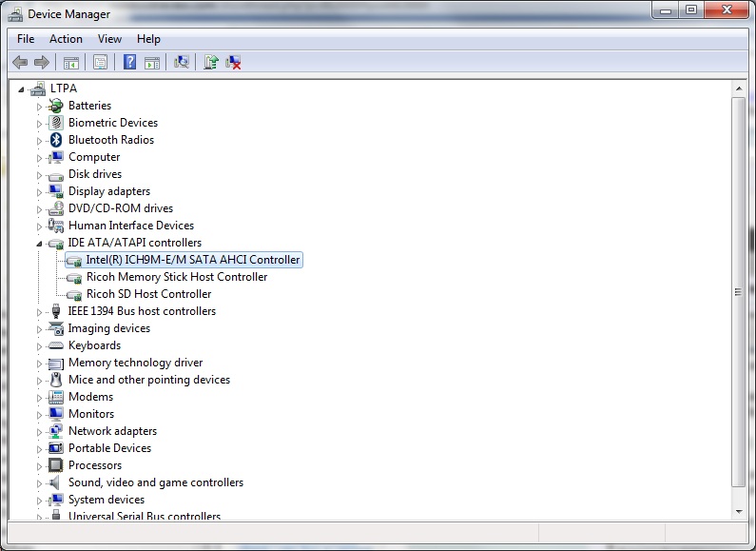Toggle the show/hide action pane icon

click(152, 62)
